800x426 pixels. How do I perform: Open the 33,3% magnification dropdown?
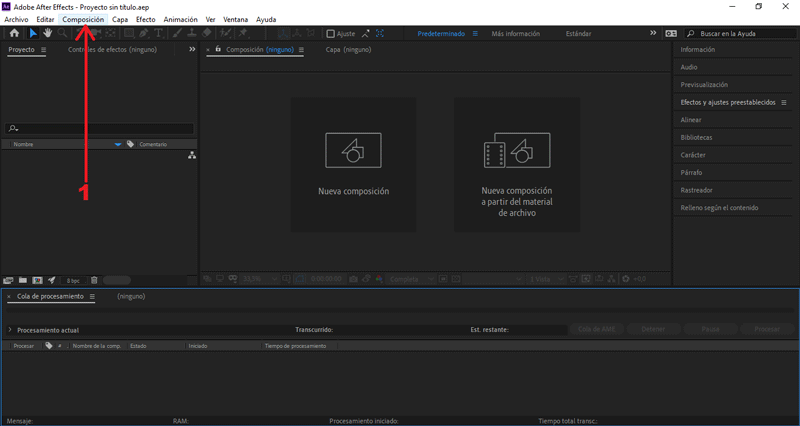[260, 279]
